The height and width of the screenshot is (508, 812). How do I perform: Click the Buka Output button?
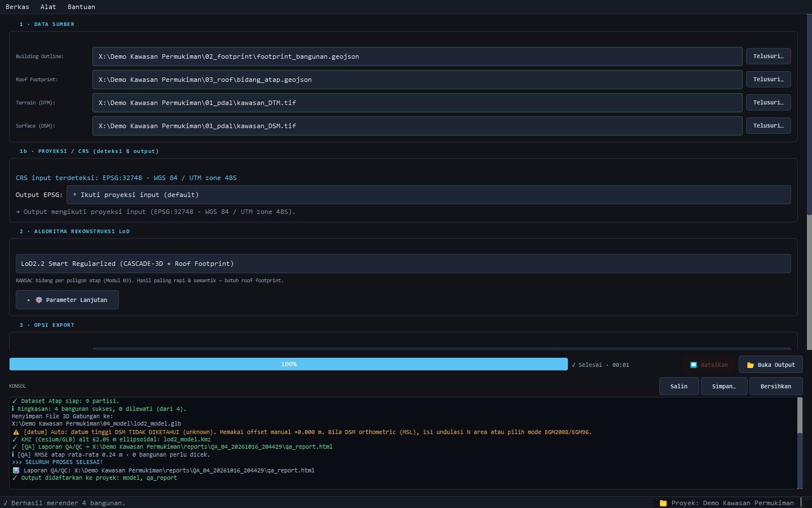(x=770, y=365)
